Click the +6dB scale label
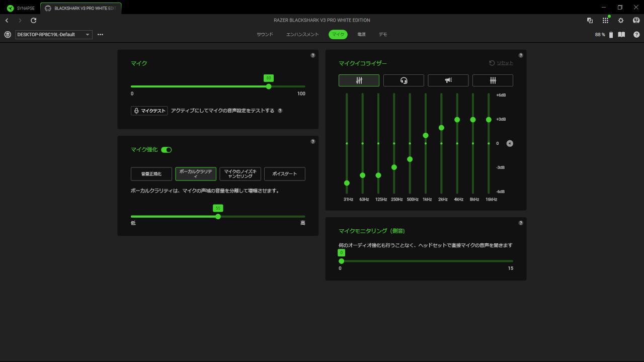The height and width of the screenshot is (362, 644). (501, 95)
